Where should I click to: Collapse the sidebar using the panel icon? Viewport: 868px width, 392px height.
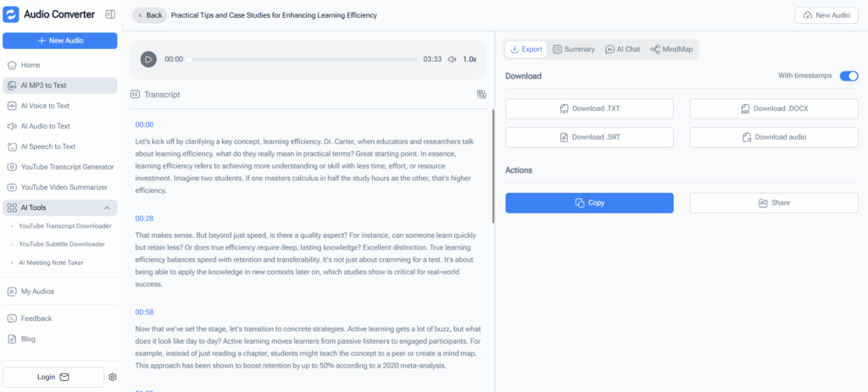(x=110, y=14)
